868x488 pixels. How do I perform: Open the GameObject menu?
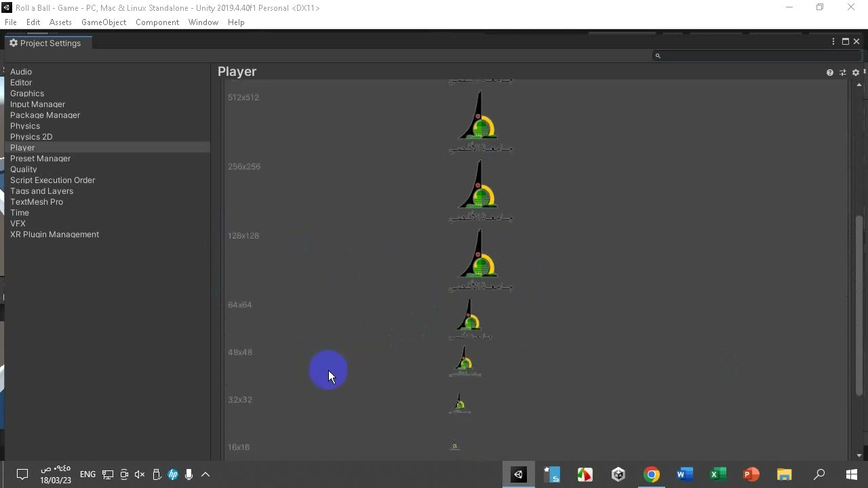(x=104, y=22)
